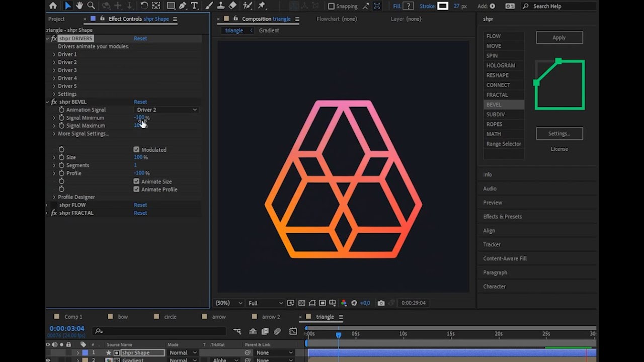Toggle the shpr BEVEL fx switch
Image resolution: width=644 pixels, height=362 pixels.
[x=54, y=102]
